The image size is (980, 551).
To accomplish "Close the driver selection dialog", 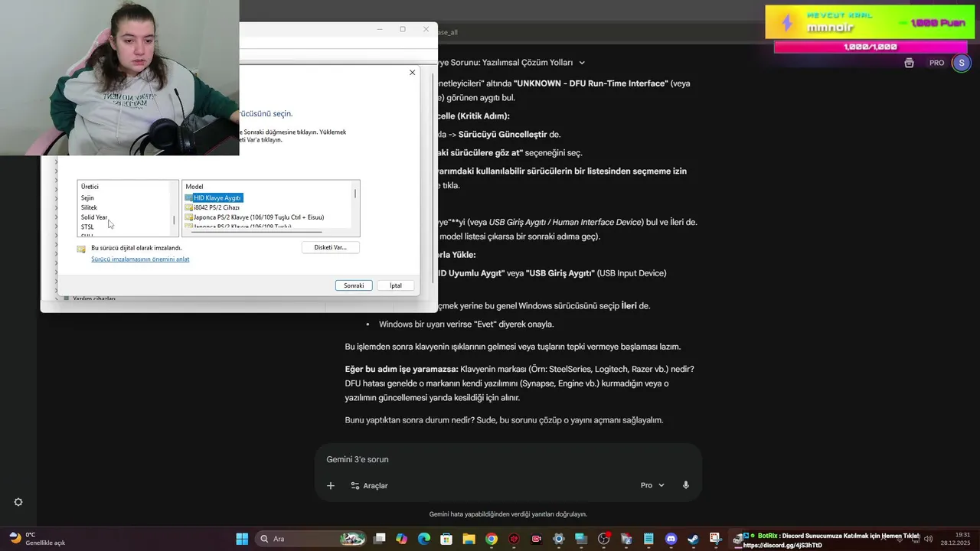I will pyautogui.click(x=412, y=73).
